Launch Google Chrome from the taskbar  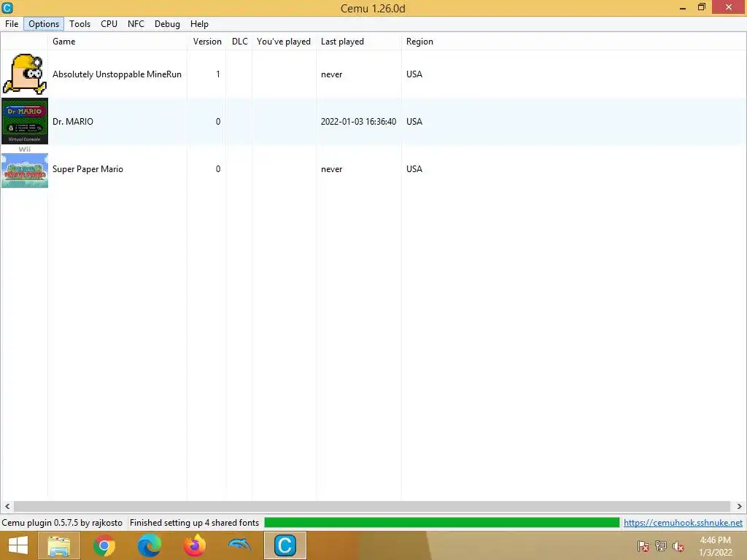pyautogui.click(x=104, y=545)
